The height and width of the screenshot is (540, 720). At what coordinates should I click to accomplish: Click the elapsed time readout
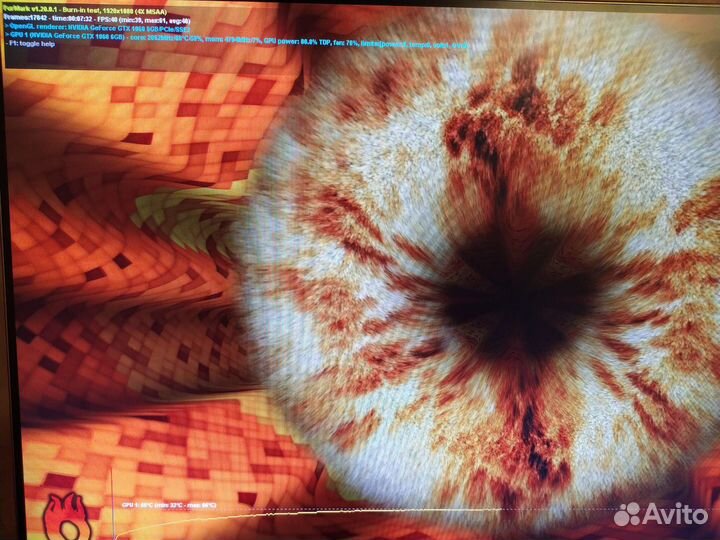(x=82, y=20)
